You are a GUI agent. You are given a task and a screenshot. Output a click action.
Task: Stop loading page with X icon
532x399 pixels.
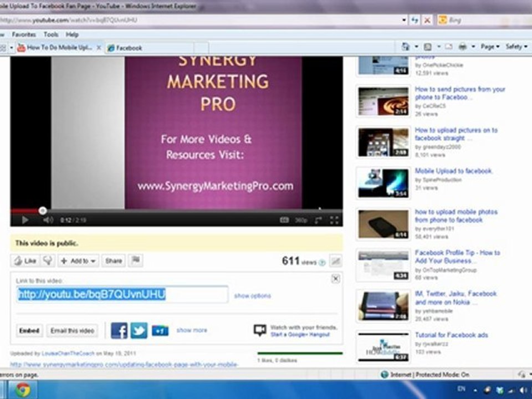(x=427, y=20)
